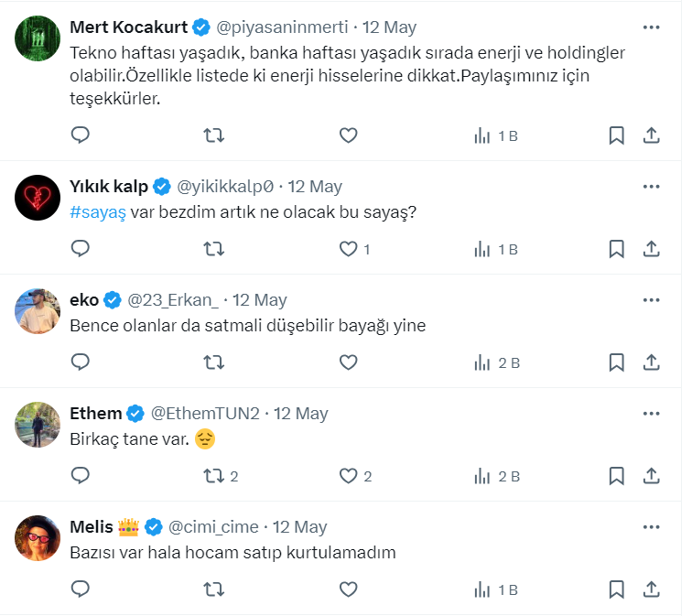Open view stats on Melis's tweet
This screenshot has width=692, height=616.
pos(497,589)
